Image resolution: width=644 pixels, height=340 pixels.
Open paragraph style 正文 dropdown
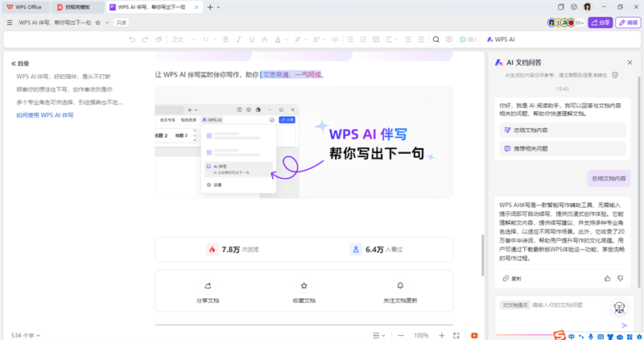pos(184,39)
